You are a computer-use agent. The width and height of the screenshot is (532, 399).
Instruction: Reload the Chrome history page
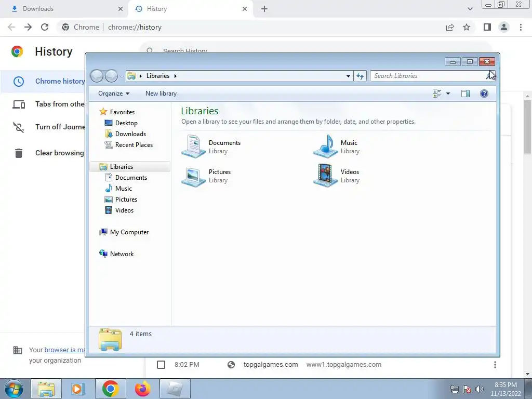point(45,27)
